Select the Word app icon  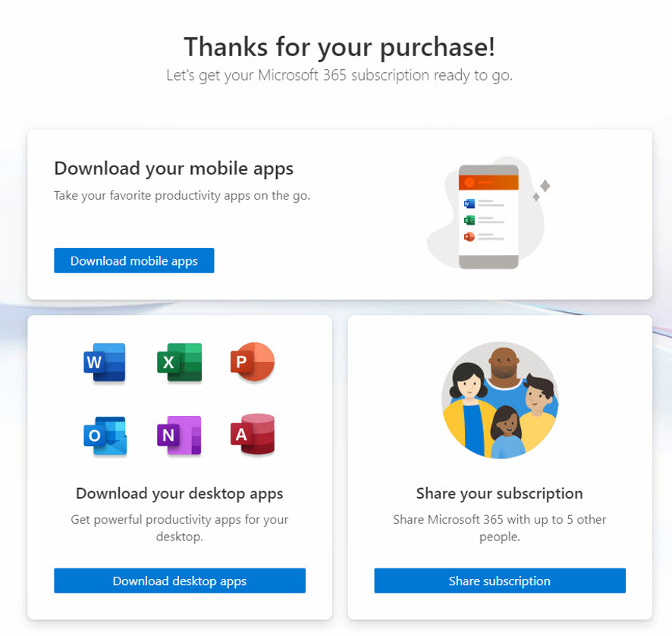104,363
